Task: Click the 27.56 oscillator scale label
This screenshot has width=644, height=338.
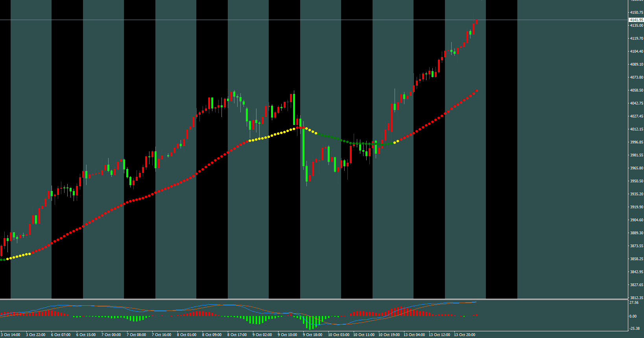Action: pos(634,303)
